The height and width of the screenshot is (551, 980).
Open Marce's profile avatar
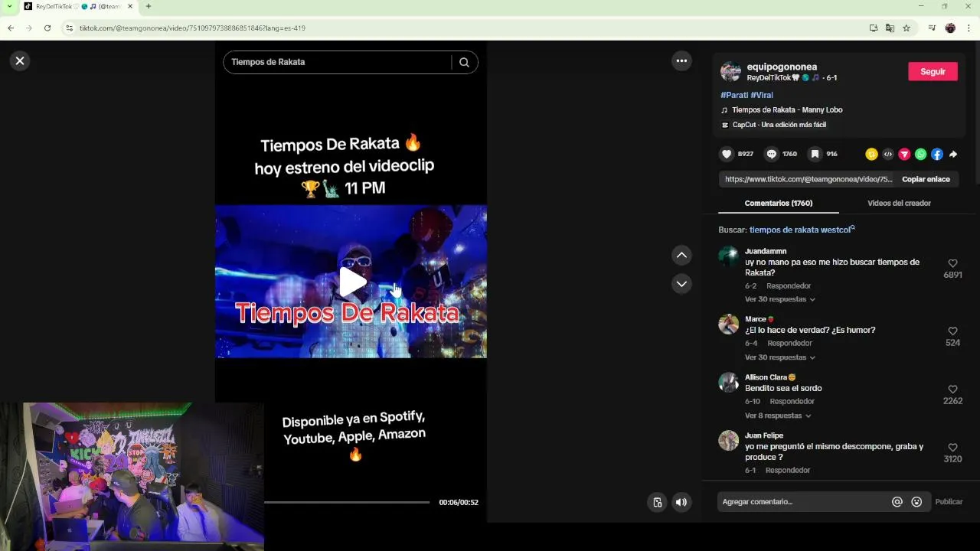tap(729, 324)
